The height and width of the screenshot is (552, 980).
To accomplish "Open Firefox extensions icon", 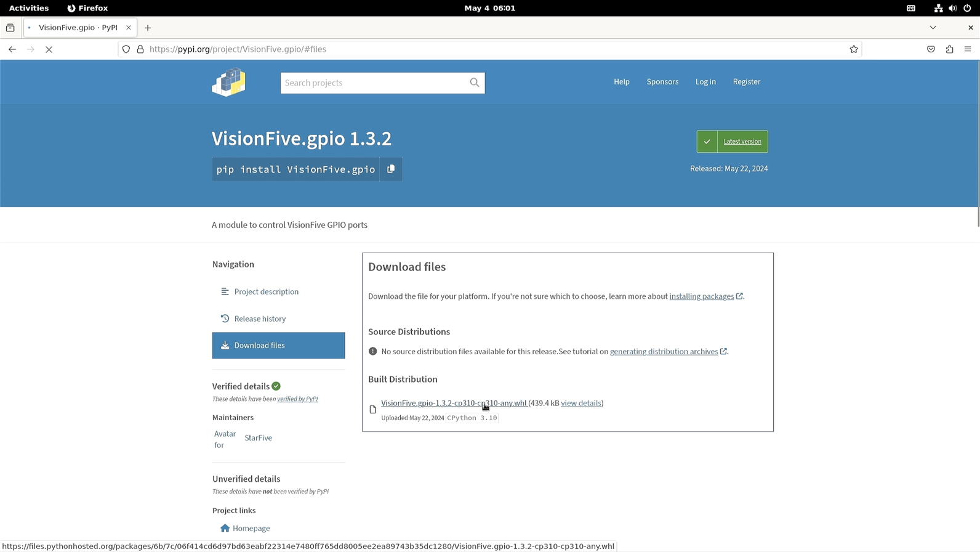I will [949, 49].
